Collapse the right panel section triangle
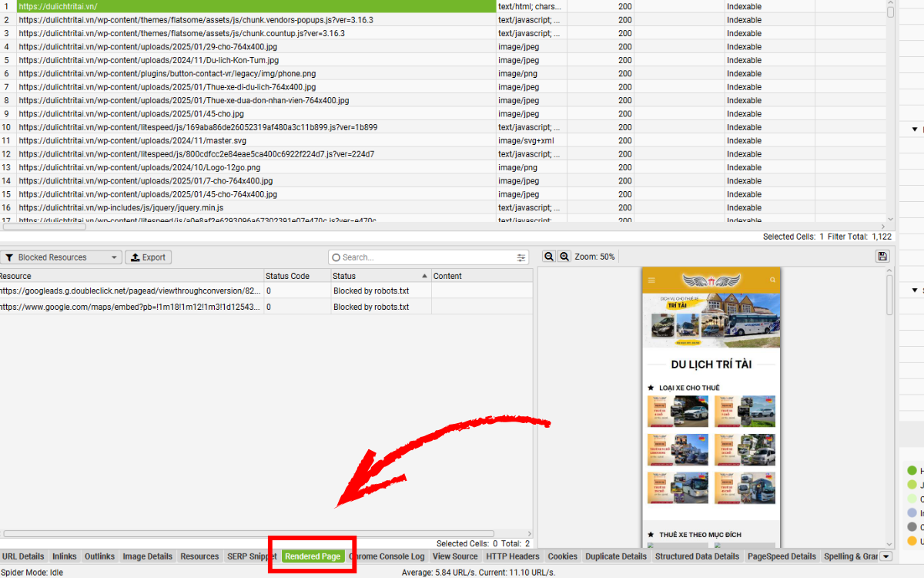924x578 pixels. pyautogui.click(x=915, y=129)
